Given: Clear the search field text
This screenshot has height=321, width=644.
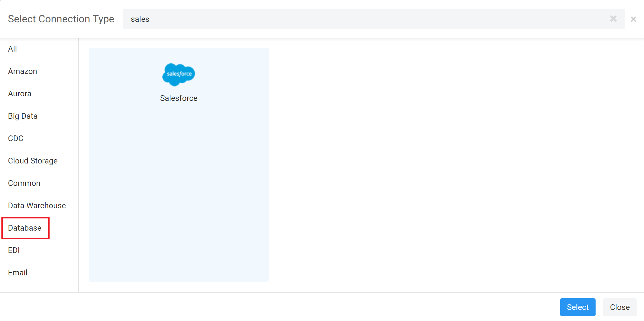Looking at the screenshot, I should pyautogui.click(x=613, y=19).
